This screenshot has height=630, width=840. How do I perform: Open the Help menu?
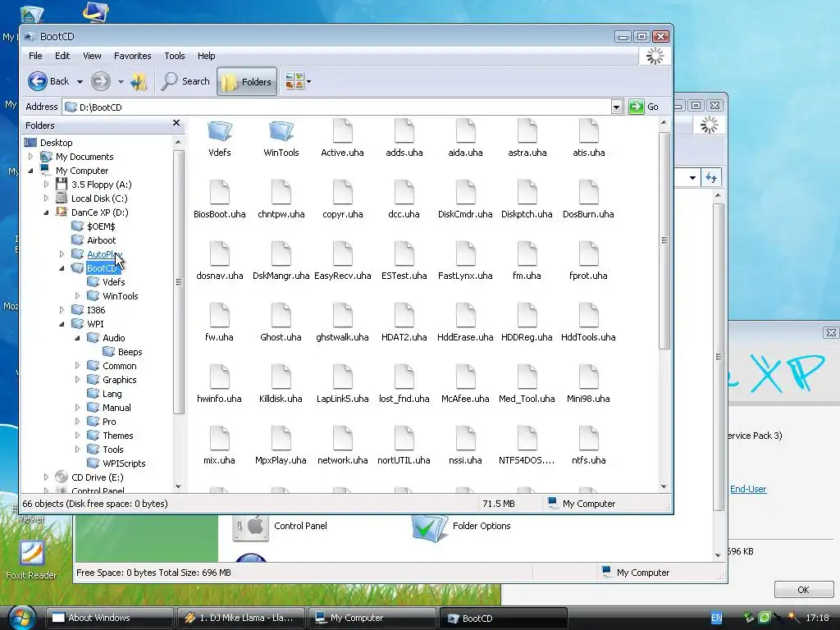point(206,56)
